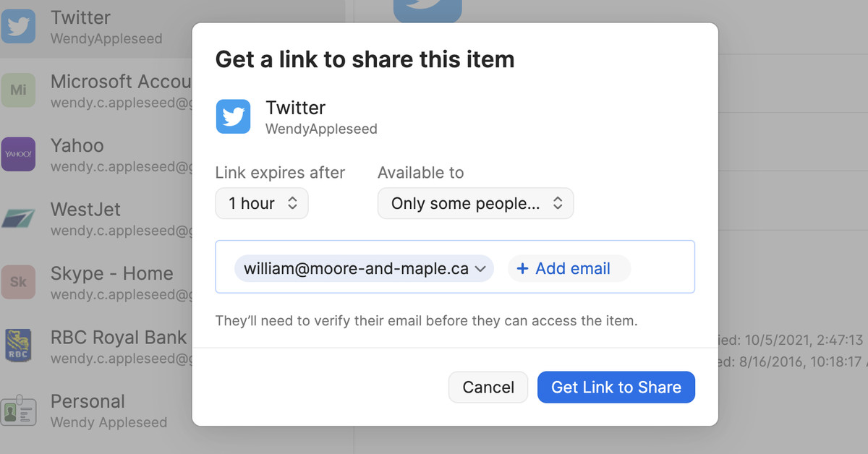Screen dimensions: 868x454
Task: Cancel the share link dialog
Action: [x=488, y=387]
